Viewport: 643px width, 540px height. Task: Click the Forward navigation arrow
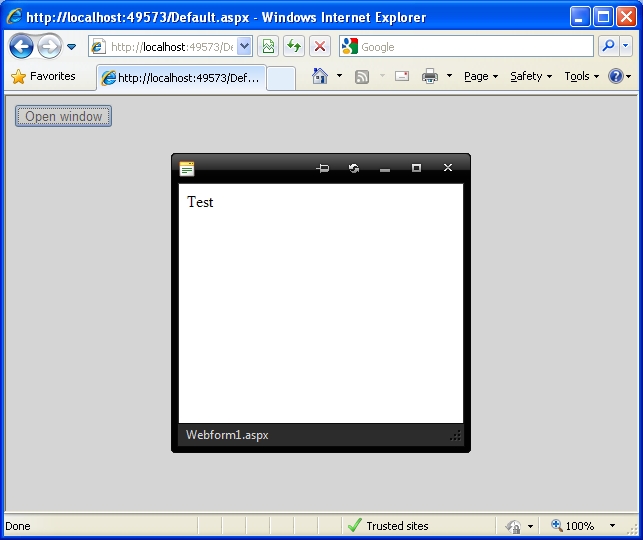[x=49, y=46]
